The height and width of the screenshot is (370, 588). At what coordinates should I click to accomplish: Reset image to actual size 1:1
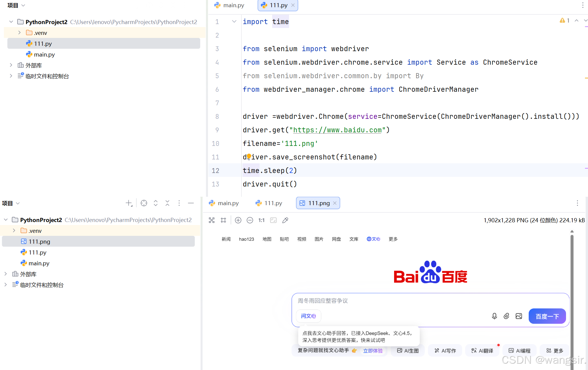coord(261,220)
